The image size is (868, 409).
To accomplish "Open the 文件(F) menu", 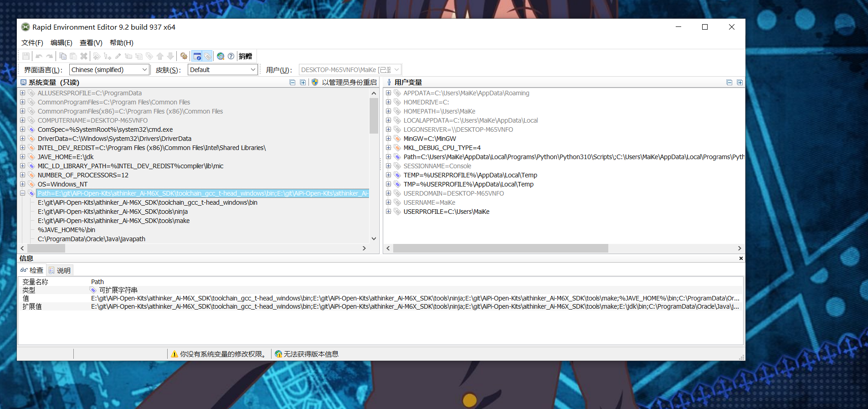I will point(32,42).
